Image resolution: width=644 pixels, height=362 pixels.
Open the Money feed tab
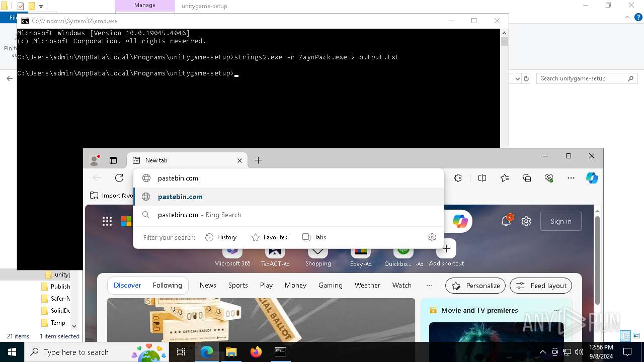295,285
